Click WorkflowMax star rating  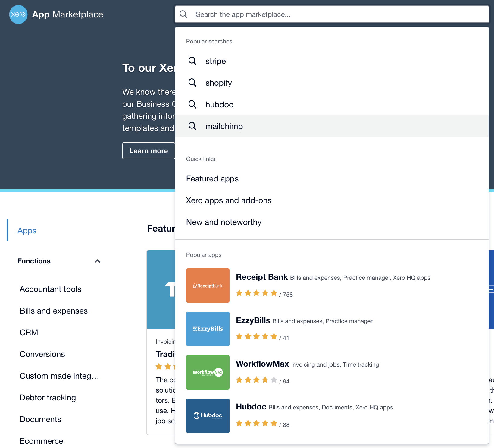(x=256, y=380)
